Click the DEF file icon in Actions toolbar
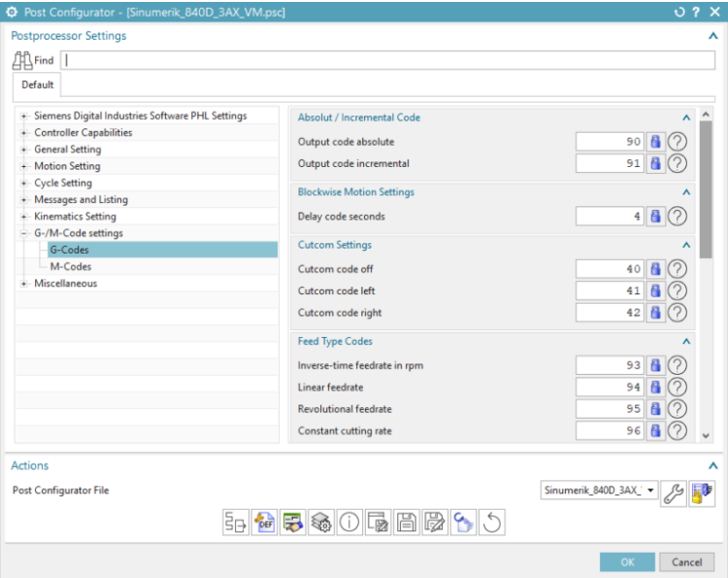The image size is (728, 578). click(263, 524)
